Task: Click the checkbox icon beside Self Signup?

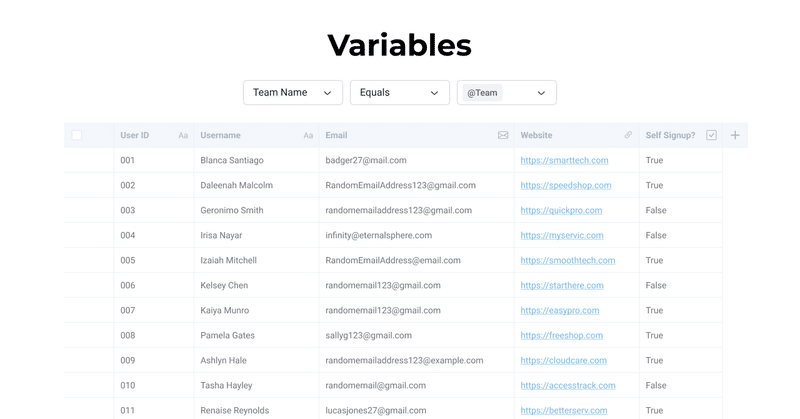Action: (711, 135)
